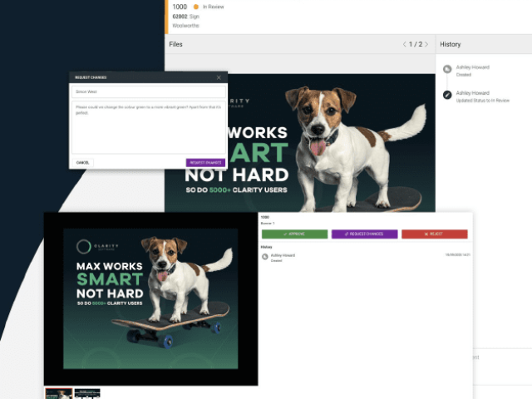Click the purple Request Changes review button
This screenshot has width=532, height=399.
point(364,234)
